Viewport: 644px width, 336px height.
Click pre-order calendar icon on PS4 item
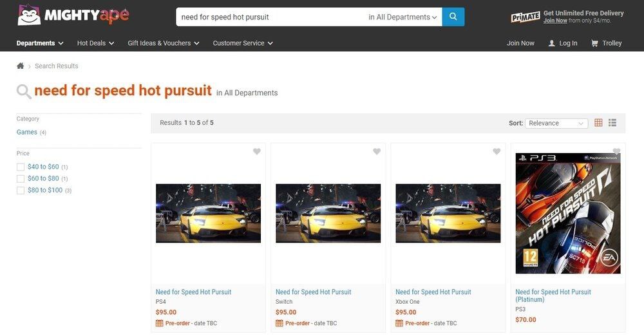[159, 323]
